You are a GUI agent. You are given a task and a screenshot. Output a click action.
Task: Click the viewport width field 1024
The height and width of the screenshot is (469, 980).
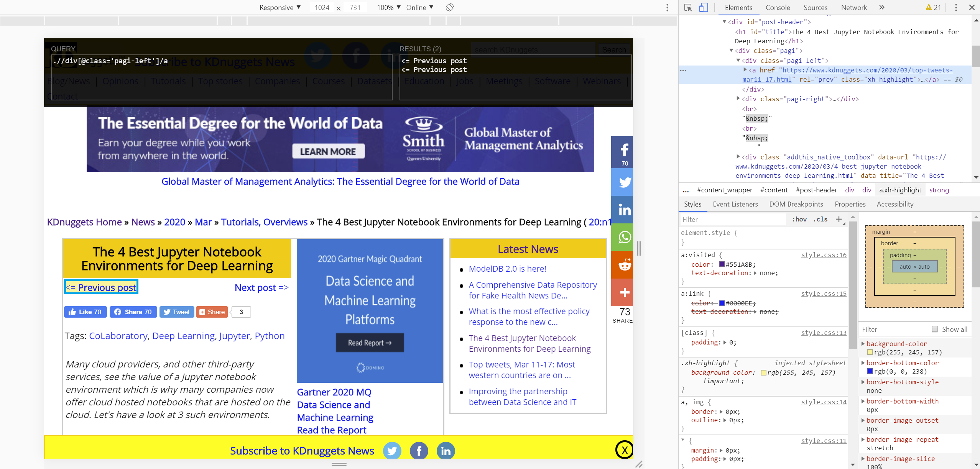pos(322,7)
